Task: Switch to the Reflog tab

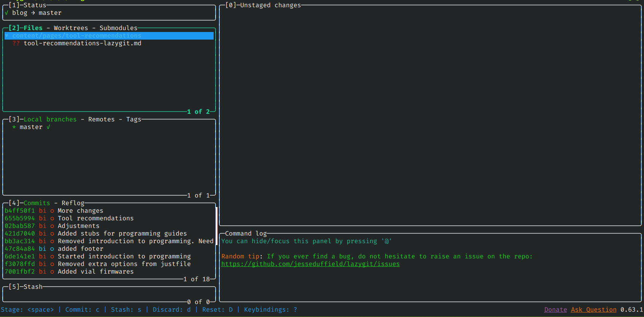Action: [73, 203]
